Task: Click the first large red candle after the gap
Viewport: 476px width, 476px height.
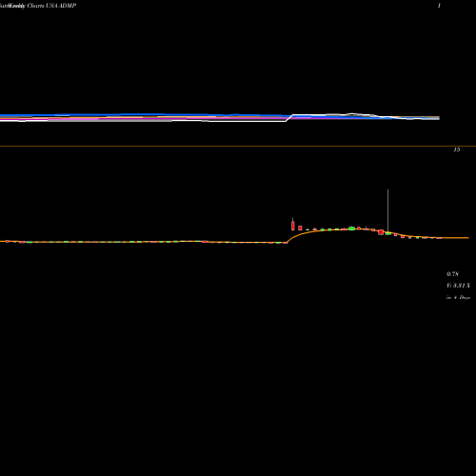Action: point(292,225)
